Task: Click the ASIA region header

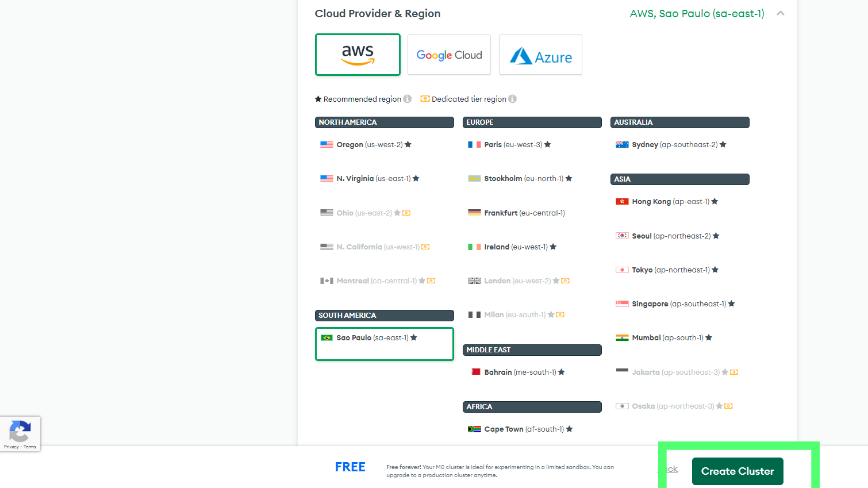Action: point(680,179)
